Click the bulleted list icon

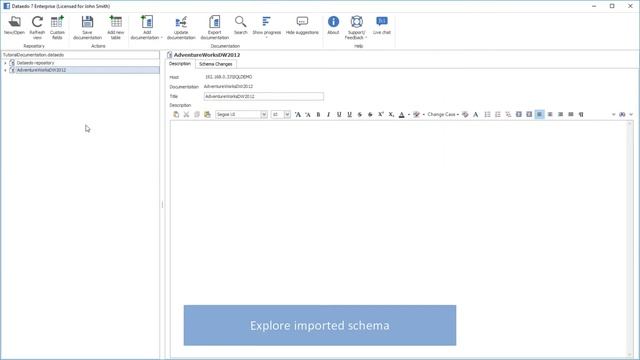487,115
